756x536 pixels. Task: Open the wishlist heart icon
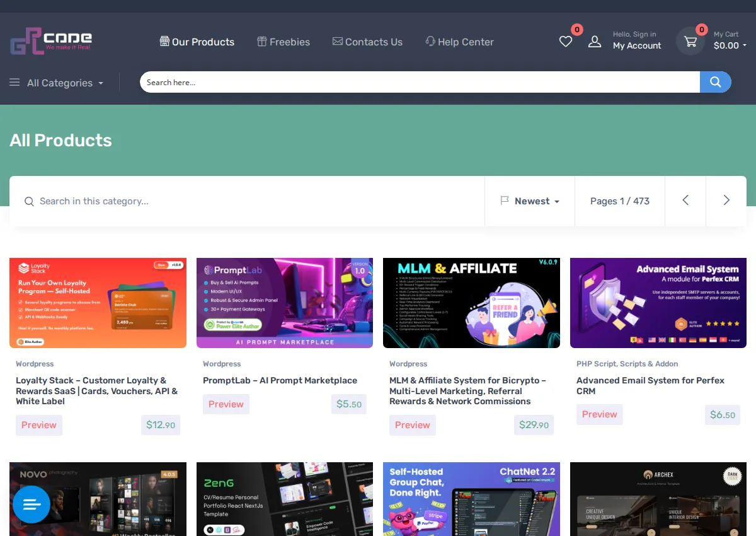coord(566,42)
